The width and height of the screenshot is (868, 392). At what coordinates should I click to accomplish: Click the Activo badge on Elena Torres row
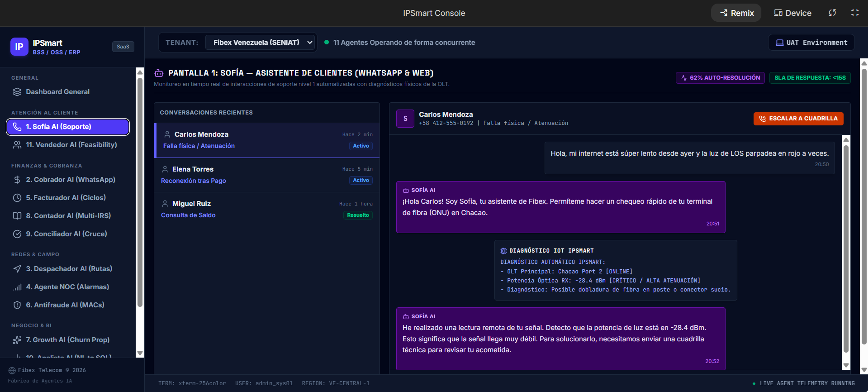click(x=361, y=180)
